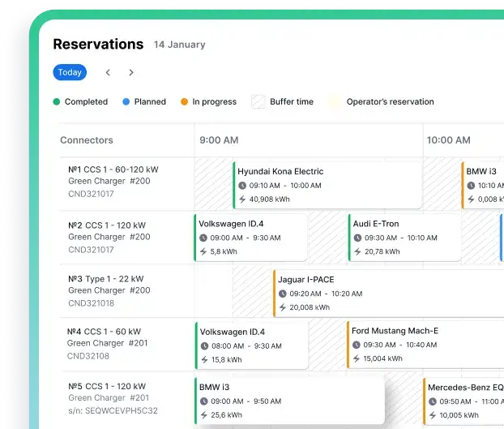The height and width of the screenshot is (429, 504).
Task: Click clock icon next to 09:00 AM - 9:50 AM
Action: tap(203, 401)
